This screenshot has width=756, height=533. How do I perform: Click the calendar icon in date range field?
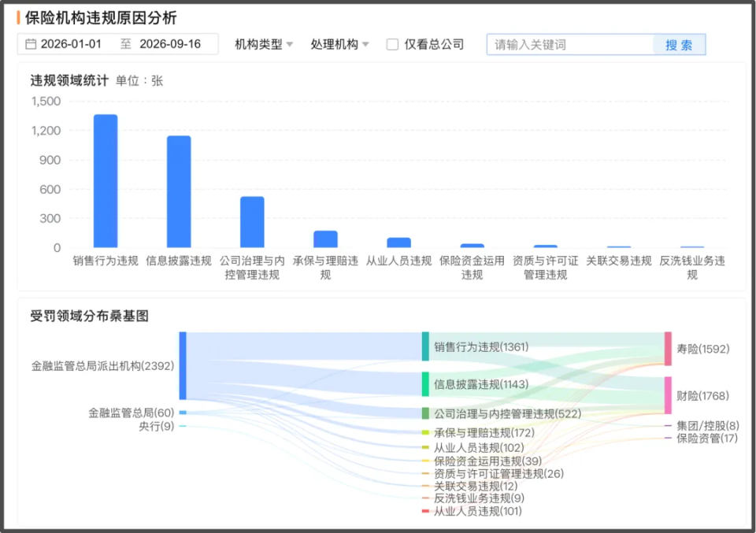coord(31,44)
